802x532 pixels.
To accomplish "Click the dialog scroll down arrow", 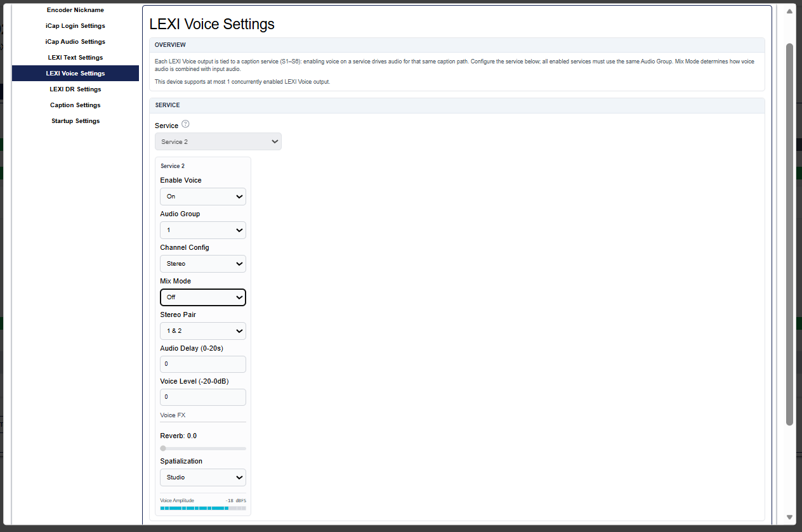I will pyautogui.click(x=790, y=517).
